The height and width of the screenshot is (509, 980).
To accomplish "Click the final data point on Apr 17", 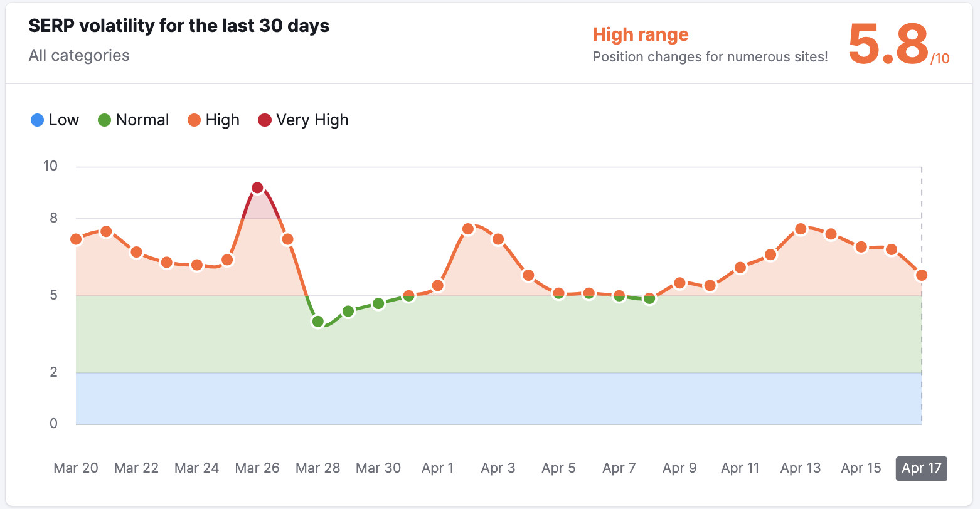I will tap(922, 275).
